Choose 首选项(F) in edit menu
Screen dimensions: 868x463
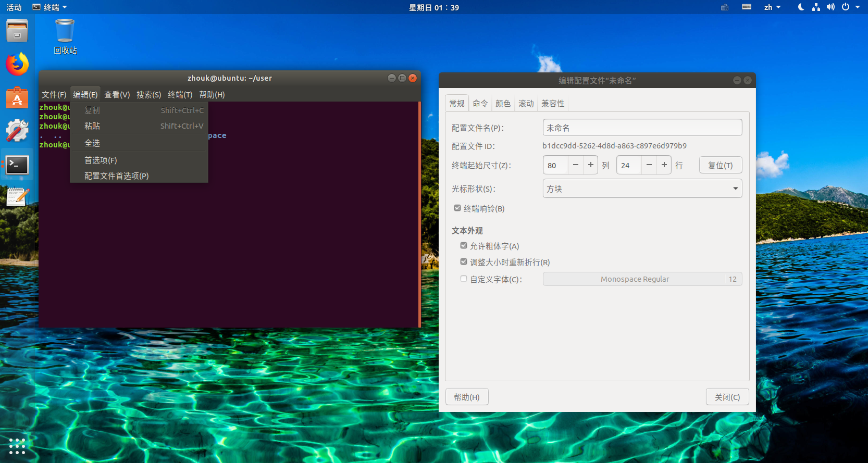[x=139, y=160]
